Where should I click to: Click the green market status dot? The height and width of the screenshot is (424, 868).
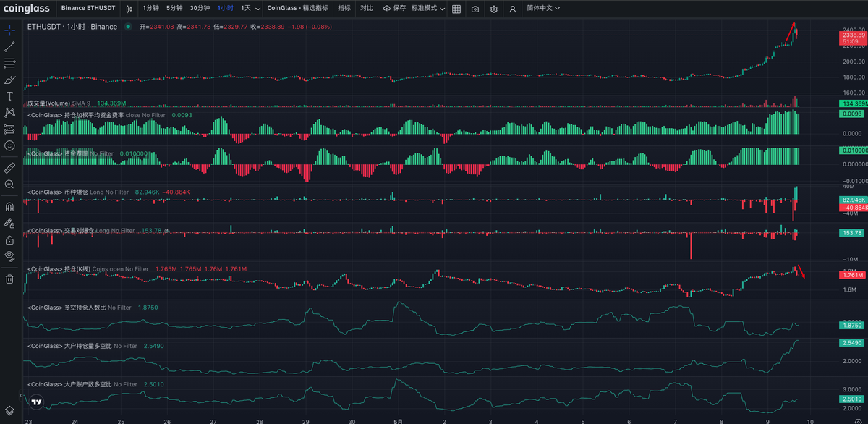point(128,27)
